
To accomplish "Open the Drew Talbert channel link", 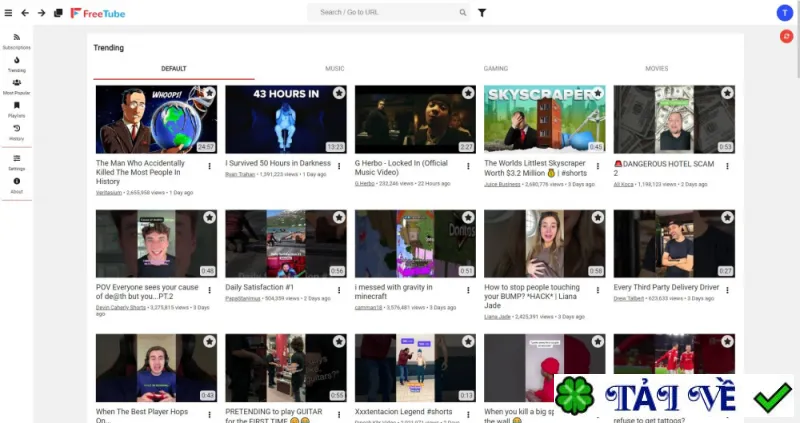I will coord(629,298).
